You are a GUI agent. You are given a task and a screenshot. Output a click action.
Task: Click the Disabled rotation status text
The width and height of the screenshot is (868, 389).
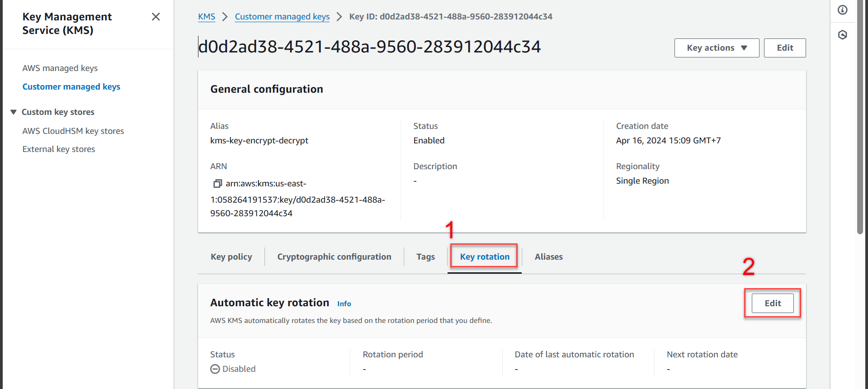coord(239,369)
